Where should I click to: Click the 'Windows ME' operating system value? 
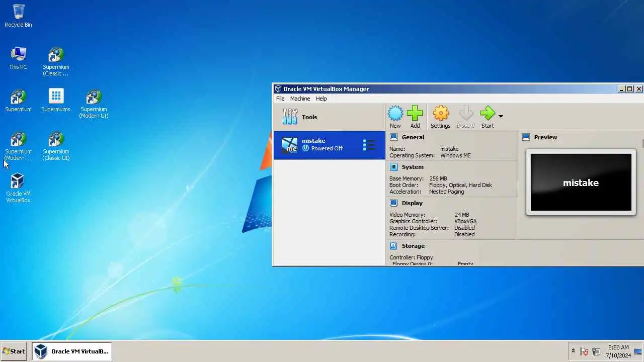[x=455, y=155]
